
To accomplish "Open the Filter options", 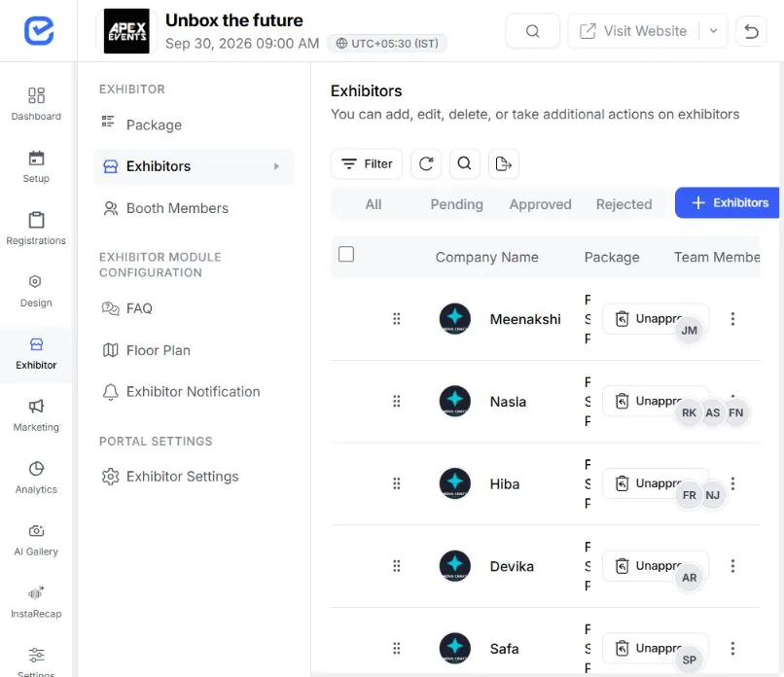I will point(367,164).
